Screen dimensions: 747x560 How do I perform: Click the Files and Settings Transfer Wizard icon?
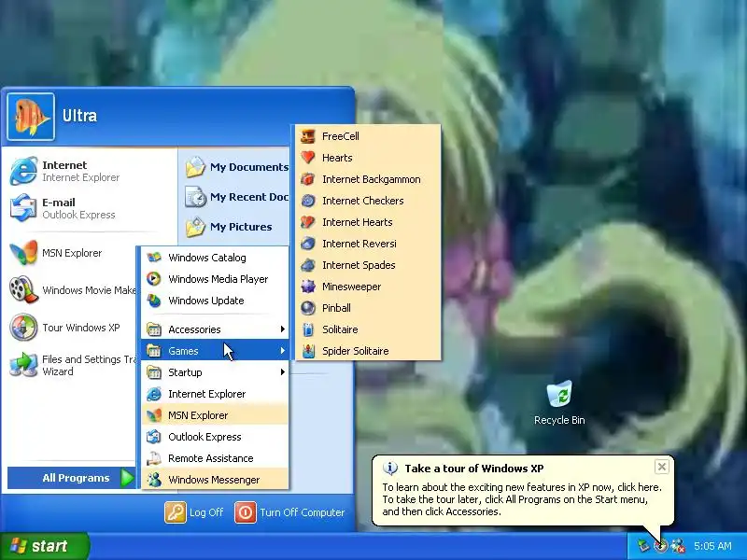coord(23,365)
